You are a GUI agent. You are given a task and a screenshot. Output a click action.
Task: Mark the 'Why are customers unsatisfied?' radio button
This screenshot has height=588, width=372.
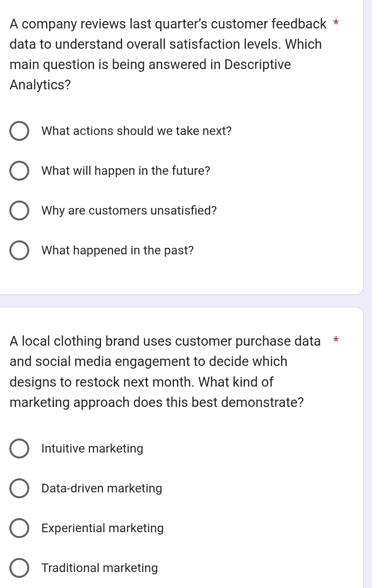[x=19, y=211]
